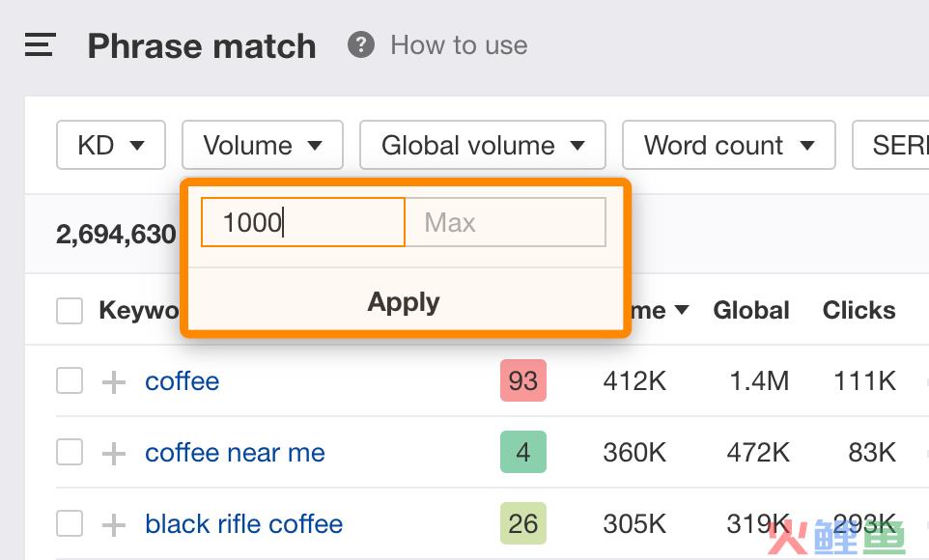
Task: Click the Phrase match page title
Action: (202, 46)
